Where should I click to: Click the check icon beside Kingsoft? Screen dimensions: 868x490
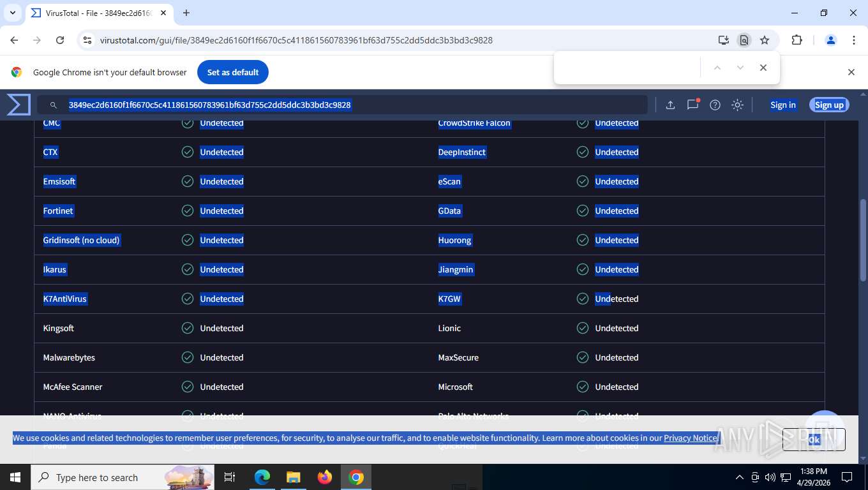188,328
